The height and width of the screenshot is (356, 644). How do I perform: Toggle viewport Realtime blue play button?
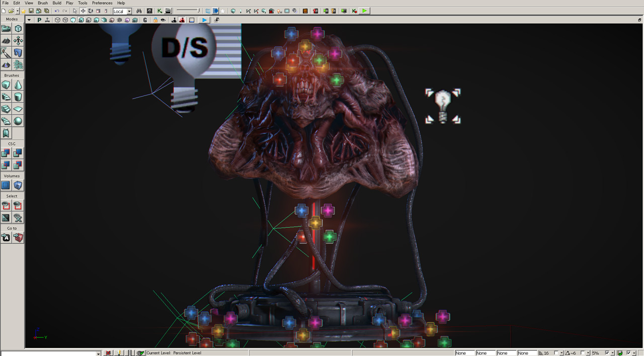pyautogui.click(x=204, y=20)
